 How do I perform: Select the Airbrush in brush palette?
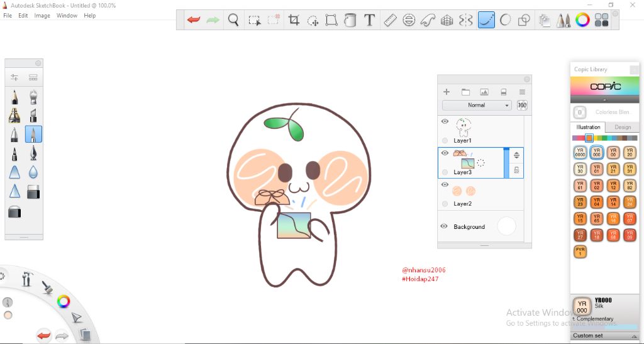click(33, 97)
